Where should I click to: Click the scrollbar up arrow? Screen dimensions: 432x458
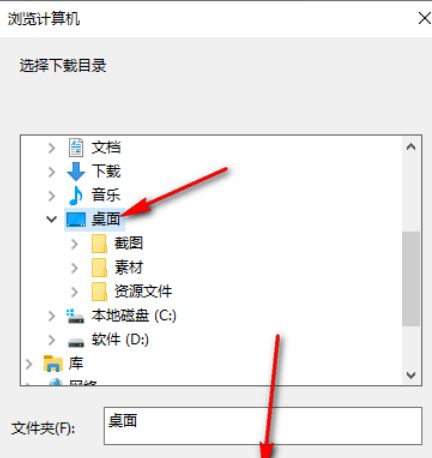point(411,147)
